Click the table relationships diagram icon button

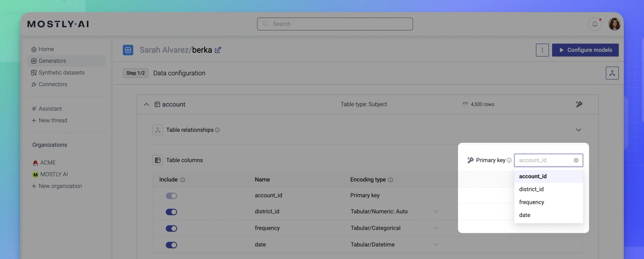pyautogui.click(x=612, y=73)
